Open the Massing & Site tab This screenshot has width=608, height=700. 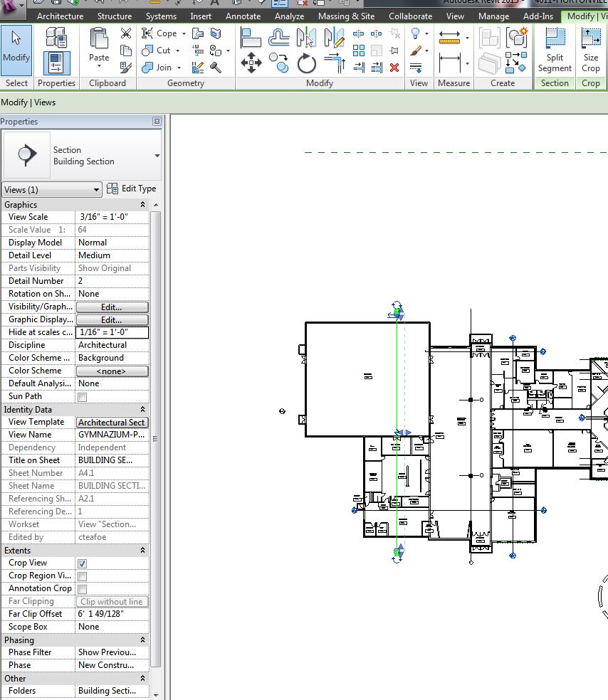[346, 16]
